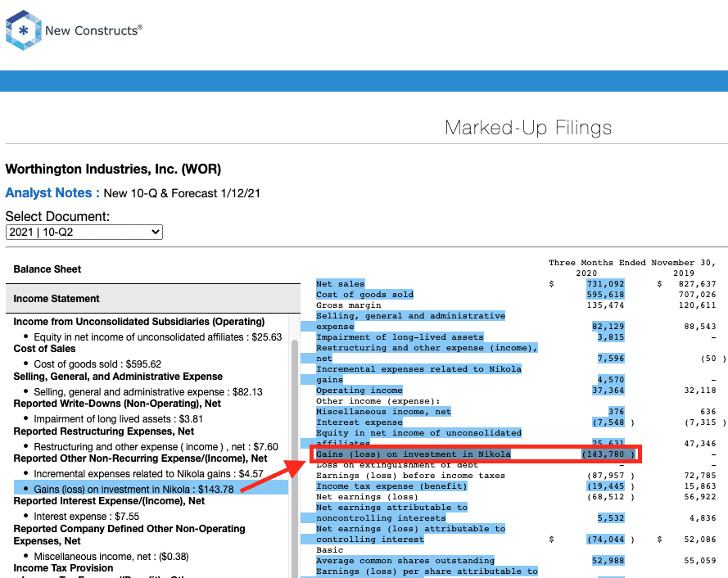Viewport: 728px width, 578px height.
Task: Click the highlighted value 595,618
Action: click(605, 295)
